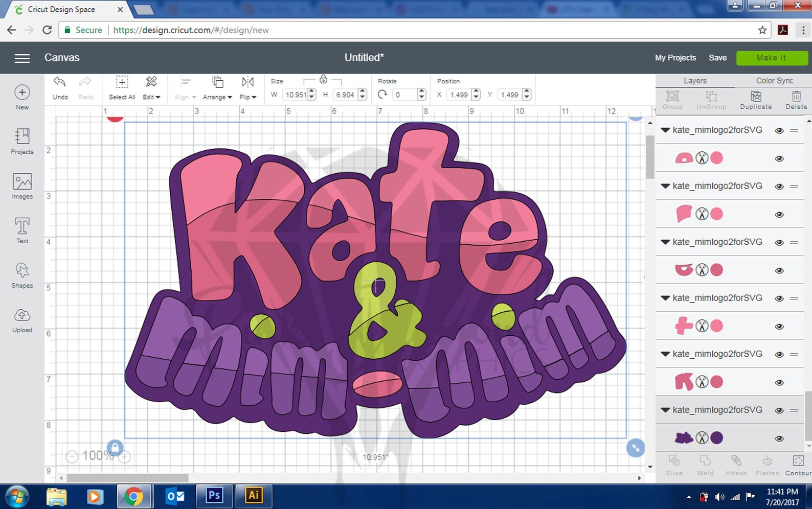Click the scale handle on the selection corner
This screenshot has width=812, height=509.
[636, 448]
